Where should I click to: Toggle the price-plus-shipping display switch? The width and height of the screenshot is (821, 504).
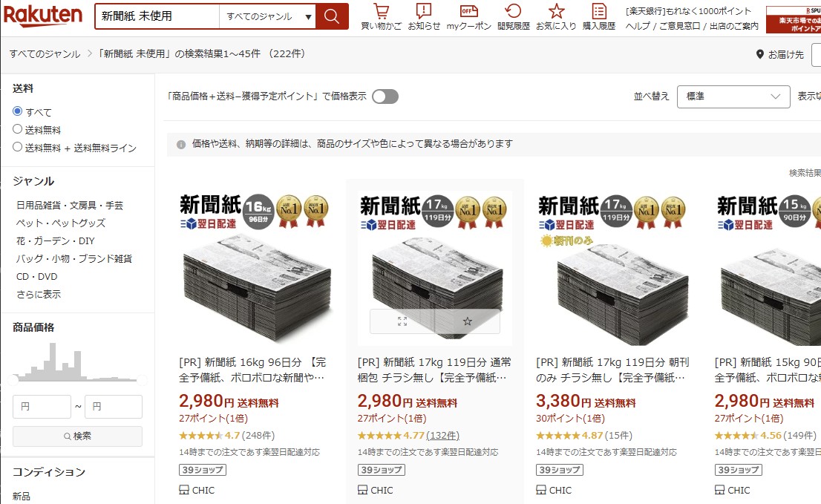385,96
